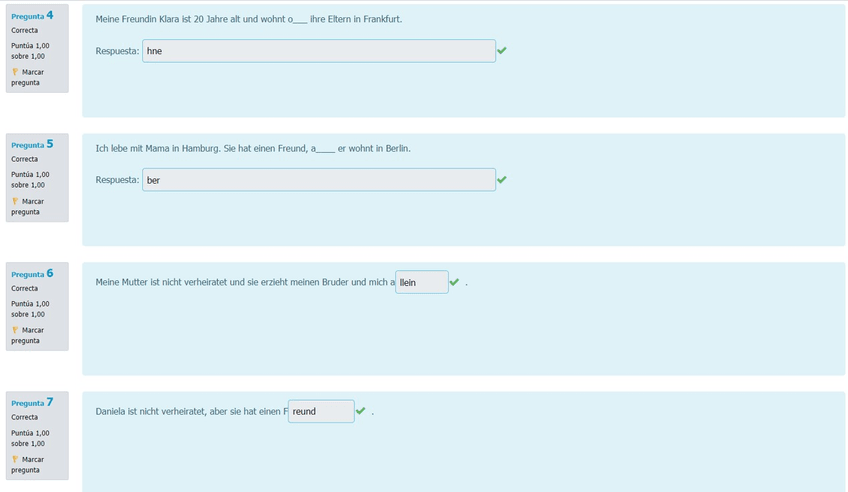Click 'Puntúa 1,00 sobre 1,00' in Pregunta 6

tap(30, 309)
